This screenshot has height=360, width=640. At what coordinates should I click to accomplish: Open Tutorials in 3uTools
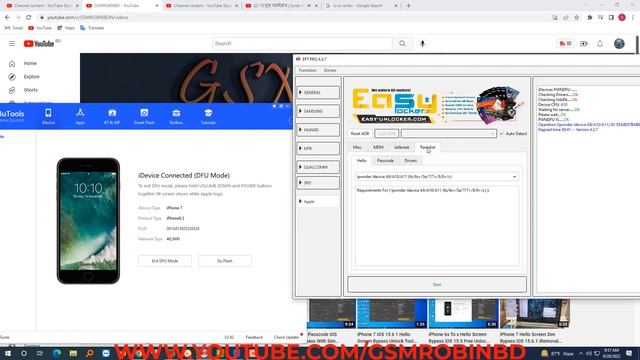pos(208,116)
